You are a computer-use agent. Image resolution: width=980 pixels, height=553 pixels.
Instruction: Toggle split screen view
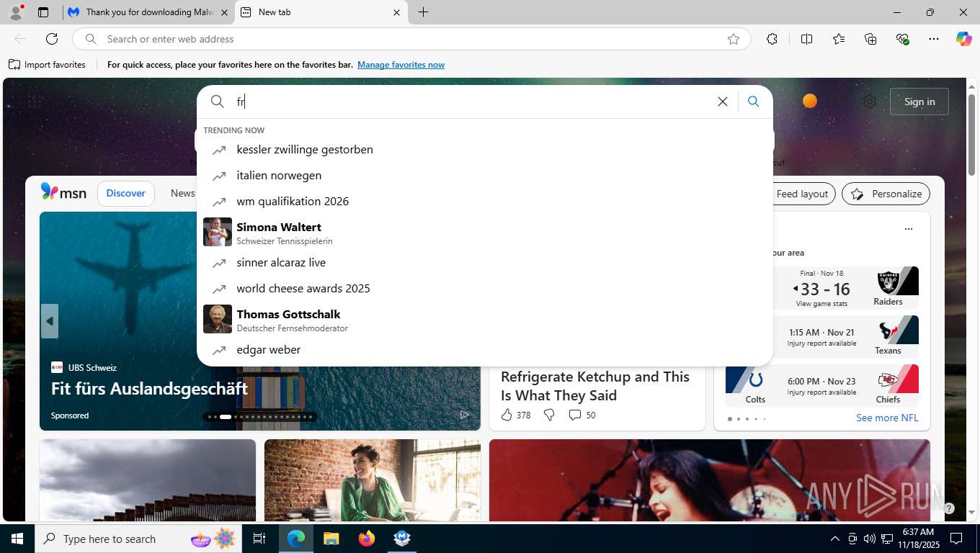806,39
